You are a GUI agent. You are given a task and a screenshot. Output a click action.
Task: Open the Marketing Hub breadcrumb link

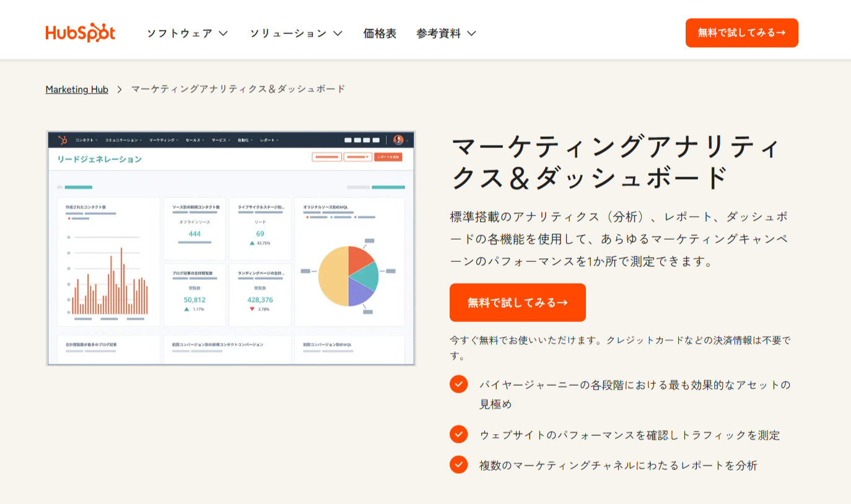point(76,89)
